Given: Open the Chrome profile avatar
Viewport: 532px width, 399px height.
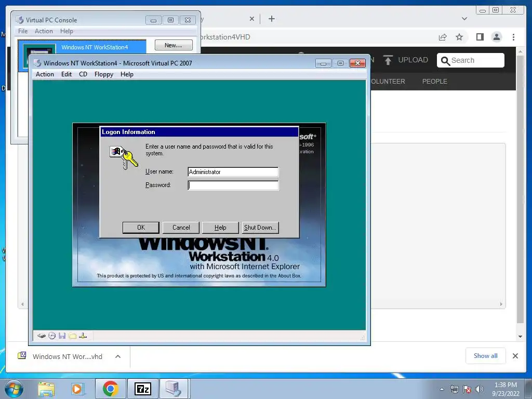Looking at the screenshot, I should click(496, 37).
